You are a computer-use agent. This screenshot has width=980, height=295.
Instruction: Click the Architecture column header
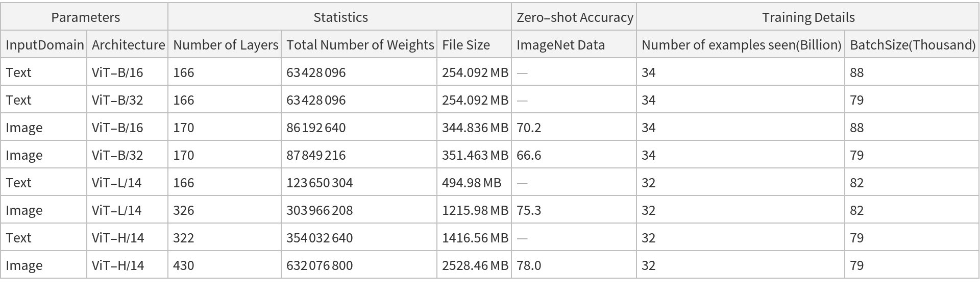tap(128, 45)
